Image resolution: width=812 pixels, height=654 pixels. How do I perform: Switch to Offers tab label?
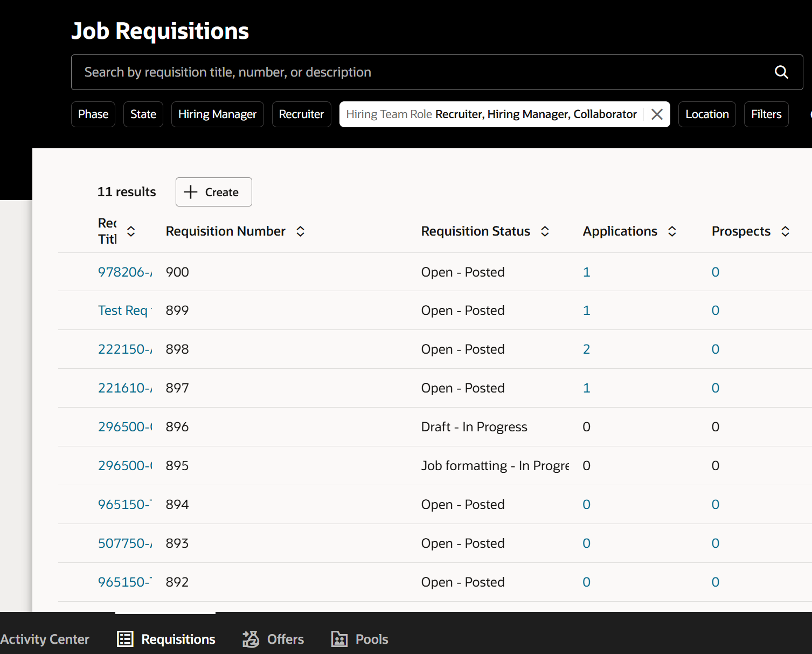click(286, 639)
